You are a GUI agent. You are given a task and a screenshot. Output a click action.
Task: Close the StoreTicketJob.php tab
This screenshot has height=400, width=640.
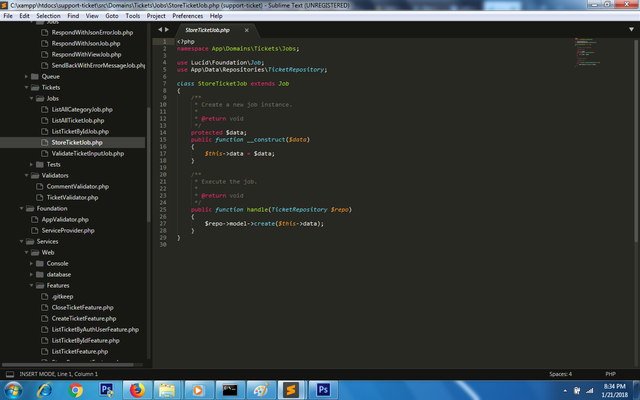tap(247, 30)
